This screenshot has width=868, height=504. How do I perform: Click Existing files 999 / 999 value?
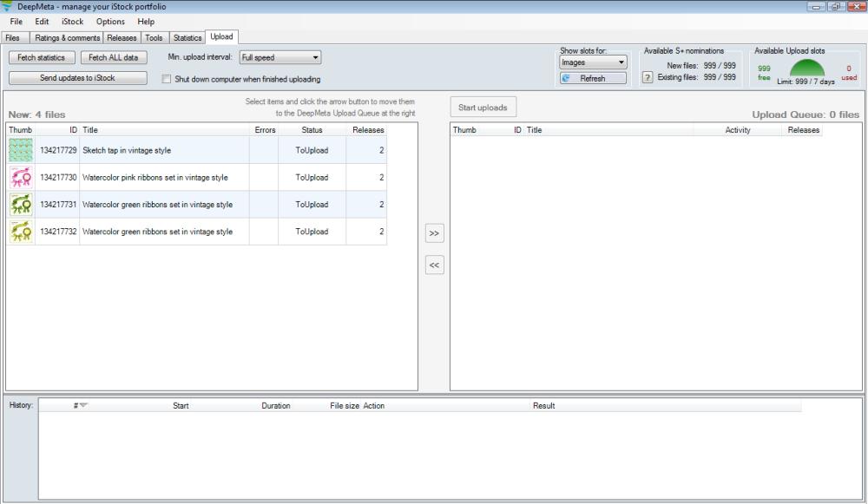pos(720,77)
